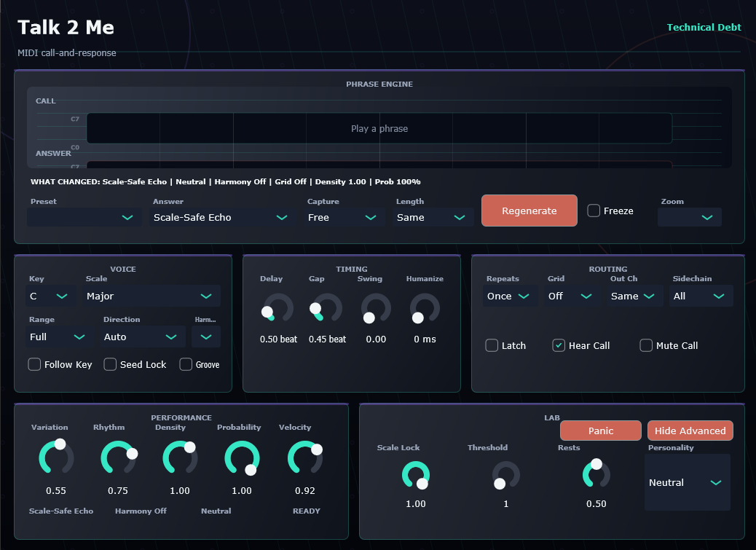756x550 pixels.
Task: Open the Grid dropdown set to Off
Action: [x=572, y=296]
